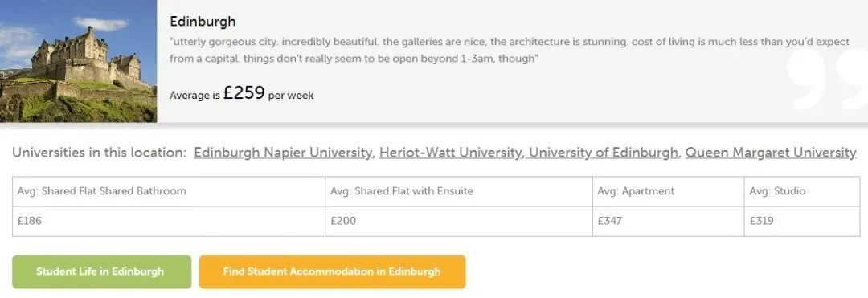Click Find Student Accommodation in Edinburgh button

coord(332,271)
